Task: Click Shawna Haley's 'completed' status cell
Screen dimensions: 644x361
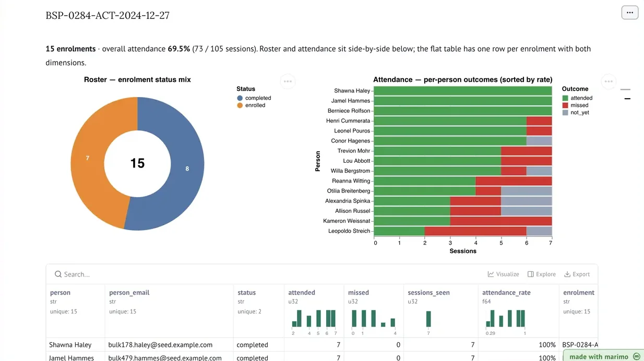Action: (x=252, y=345)
